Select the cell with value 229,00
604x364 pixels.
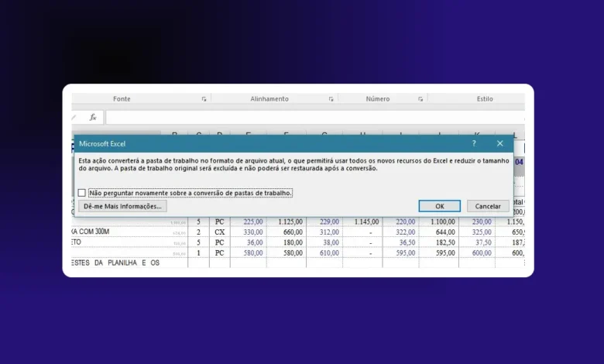point(324,221)
